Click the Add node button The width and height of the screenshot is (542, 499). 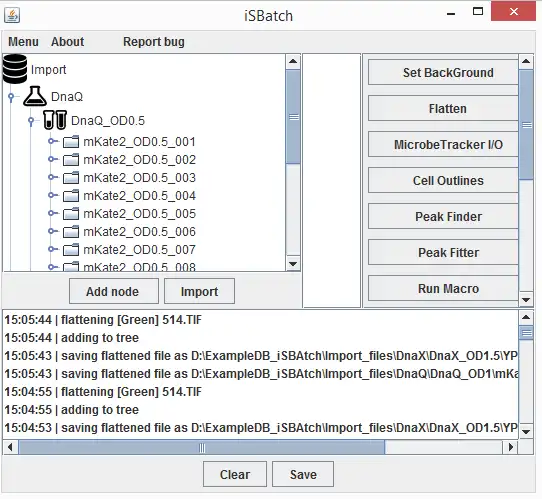(x=114, y=291)
